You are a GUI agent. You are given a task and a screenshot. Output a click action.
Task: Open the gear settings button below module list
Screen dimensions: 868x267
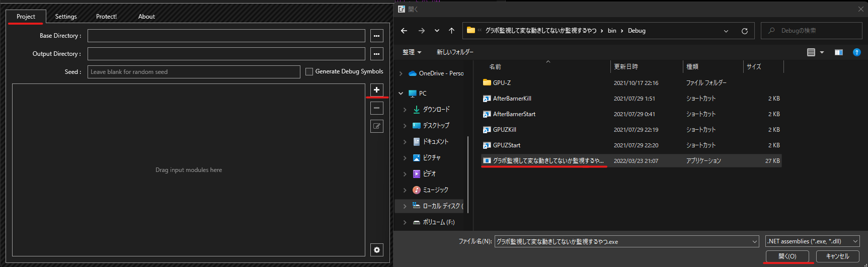[x=376, y=250]
